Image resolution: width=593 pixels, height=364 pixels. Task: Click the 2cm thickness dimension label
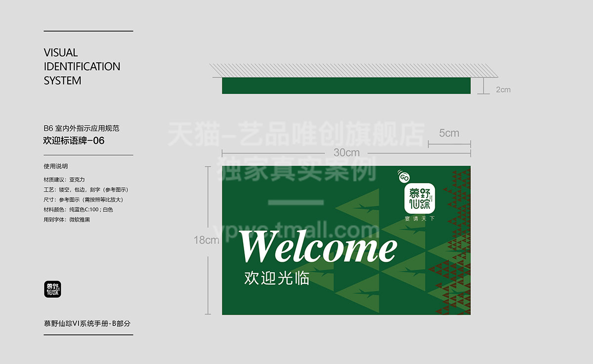[503, 89]
